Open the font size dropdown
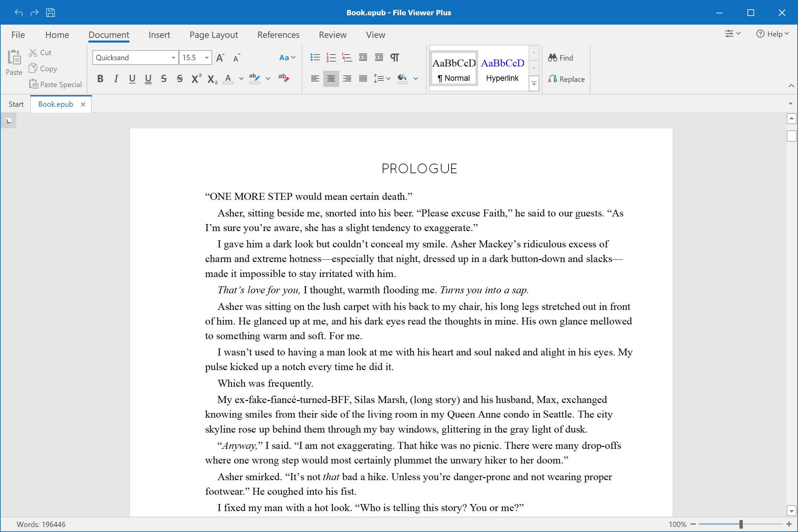 click(x=206, y=58)
